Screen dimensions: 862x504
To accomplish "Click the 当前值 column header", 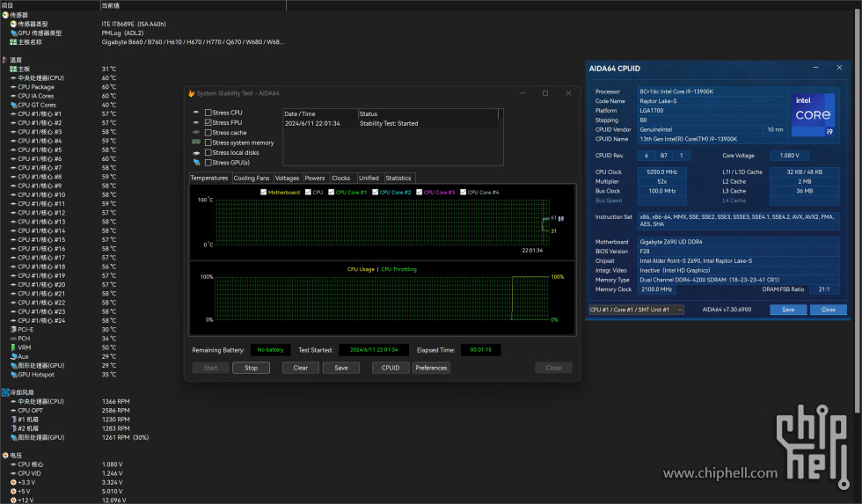I will [194, 5].
